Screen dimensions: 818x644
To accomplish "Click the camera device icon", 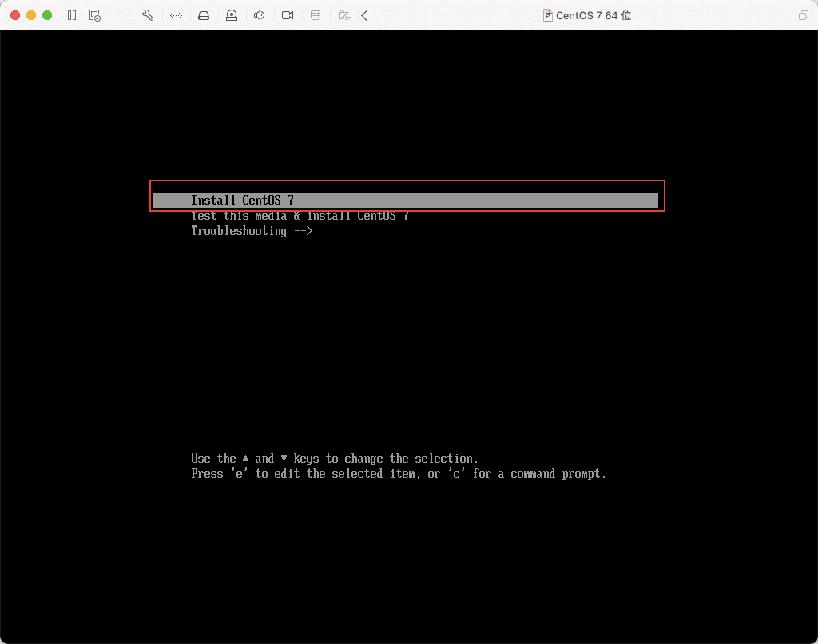I will coord(288,15).
